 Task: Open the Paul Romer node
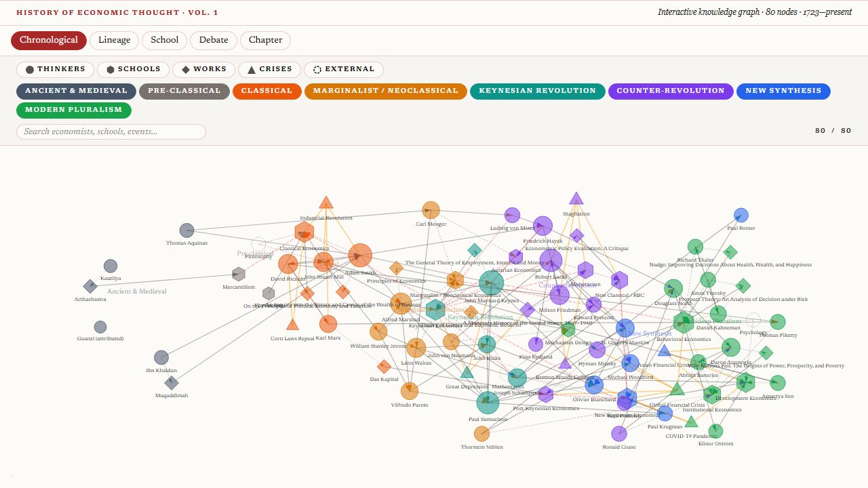click(741, 215)
